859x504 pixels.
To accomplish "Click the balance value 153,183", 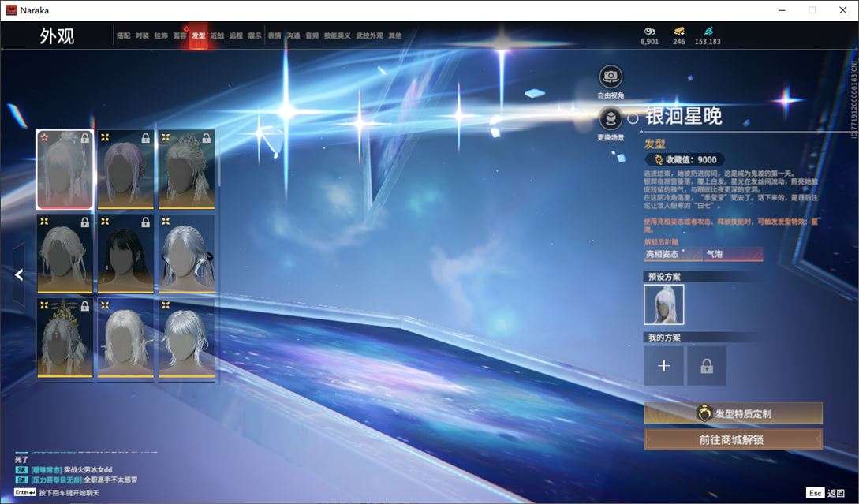I will point(708,42).
